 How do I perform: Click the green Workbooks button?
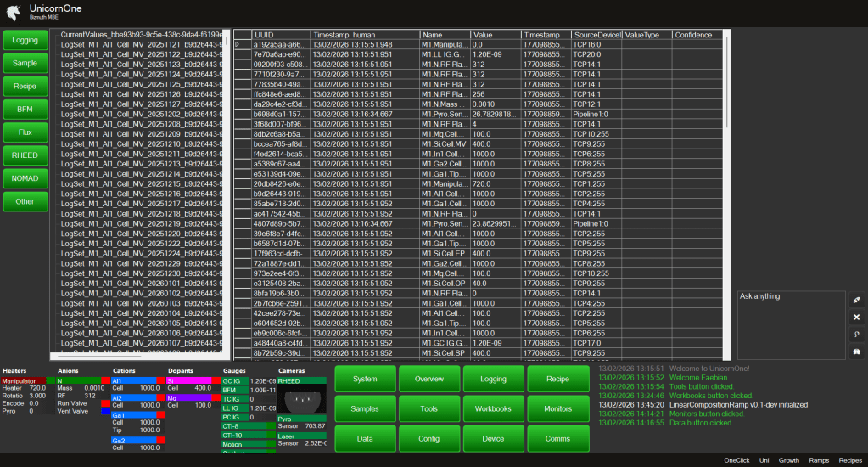point(494,408)
